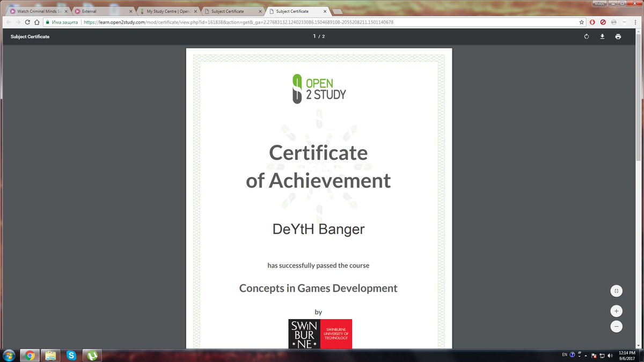Open uTorrent from the taskbar
The image size is (644, 362).
tap(92, 355)
